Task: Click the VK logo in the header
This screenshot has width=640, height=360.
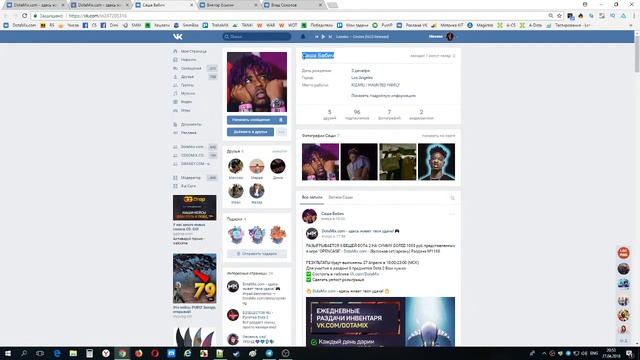Action: tap(178, 36)
